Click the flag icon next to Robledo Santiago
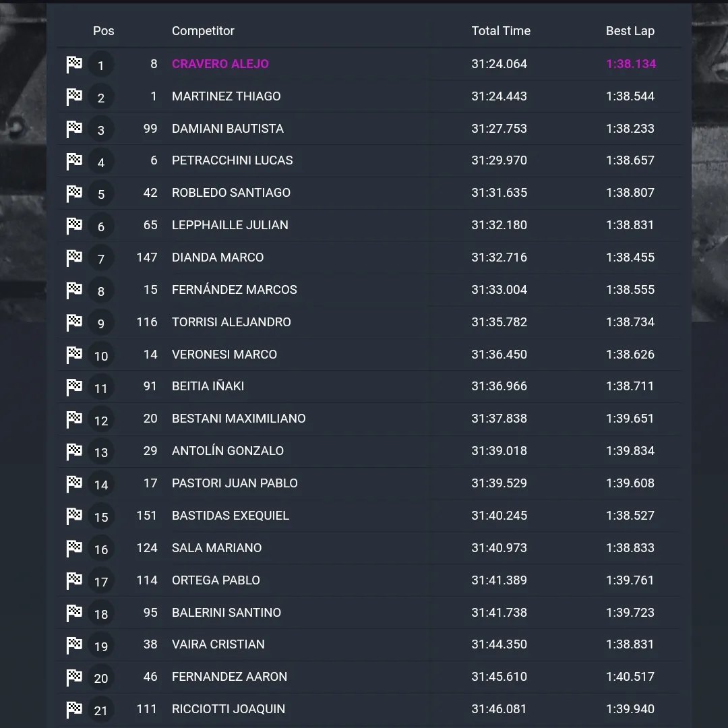The image size is (728, 728). 74,193
